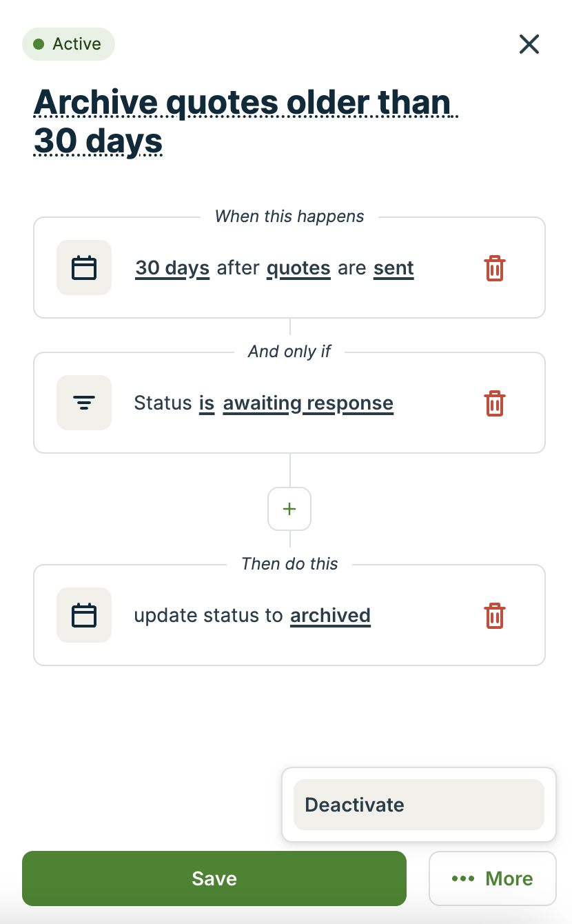Change the 30 days timing value

(172, 268)
